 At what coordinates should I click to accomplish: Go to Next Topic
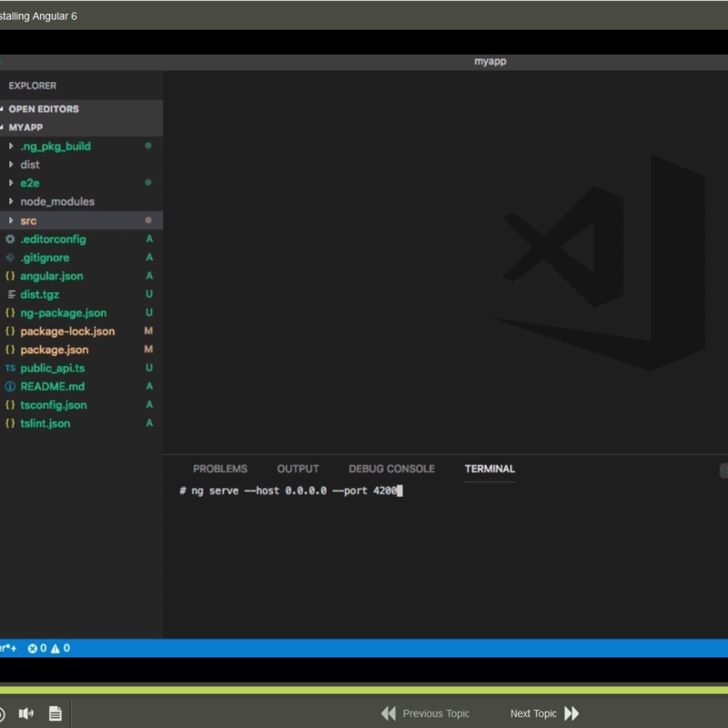545,713
